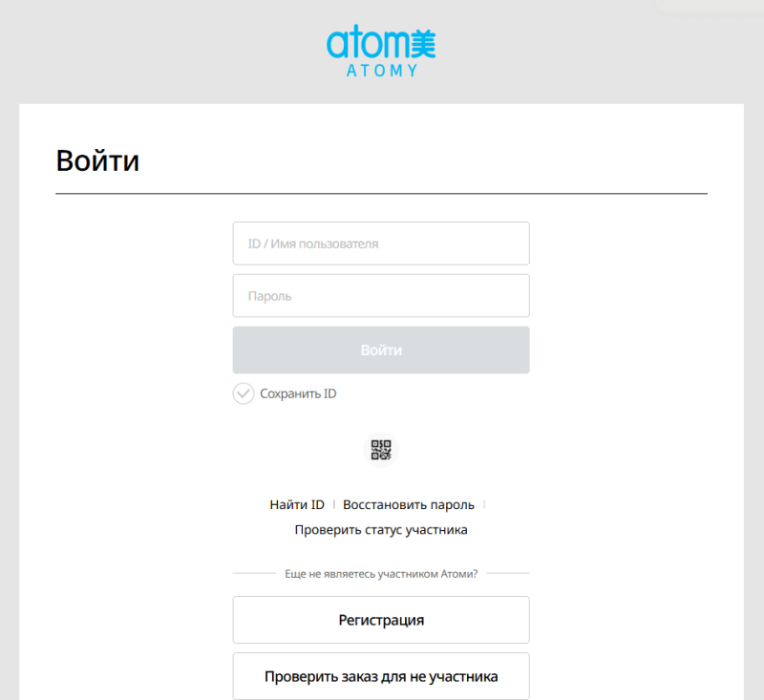764x700 pixels.
Task: Open the Найти ID link
Action: [297, 504]
